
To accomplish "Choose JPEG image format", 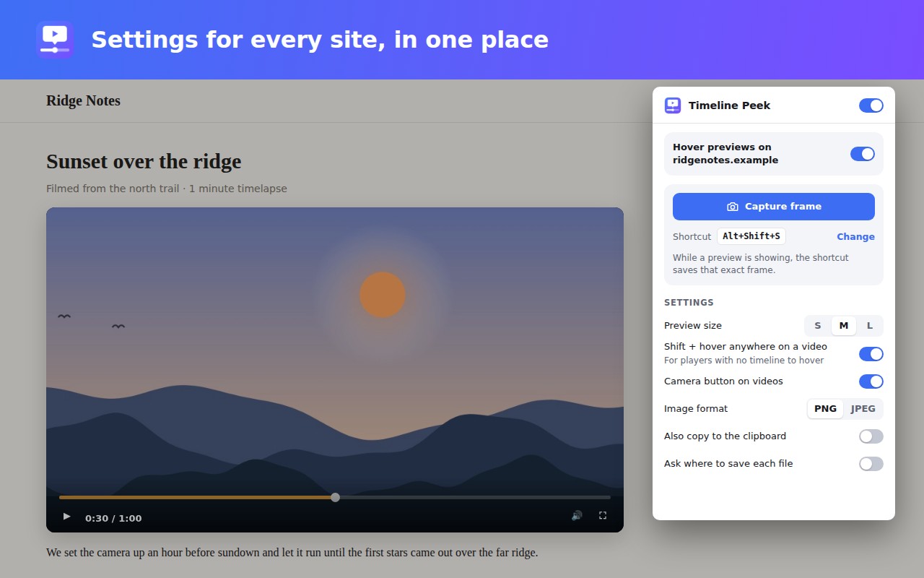I will pyautogui.click(x=863, y=409).
